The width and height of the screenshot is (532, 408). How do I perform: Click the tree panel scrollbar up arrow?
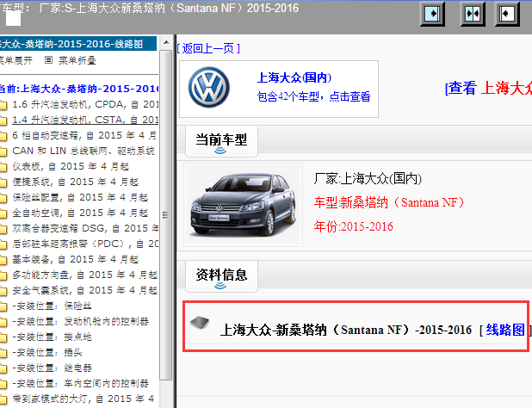tap(166, 42)
